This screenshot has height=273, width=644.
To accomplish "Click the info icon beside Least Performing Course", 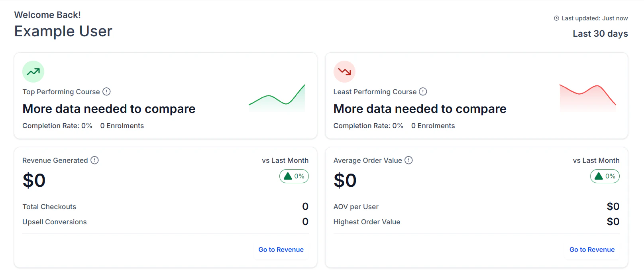I will 422,91.
